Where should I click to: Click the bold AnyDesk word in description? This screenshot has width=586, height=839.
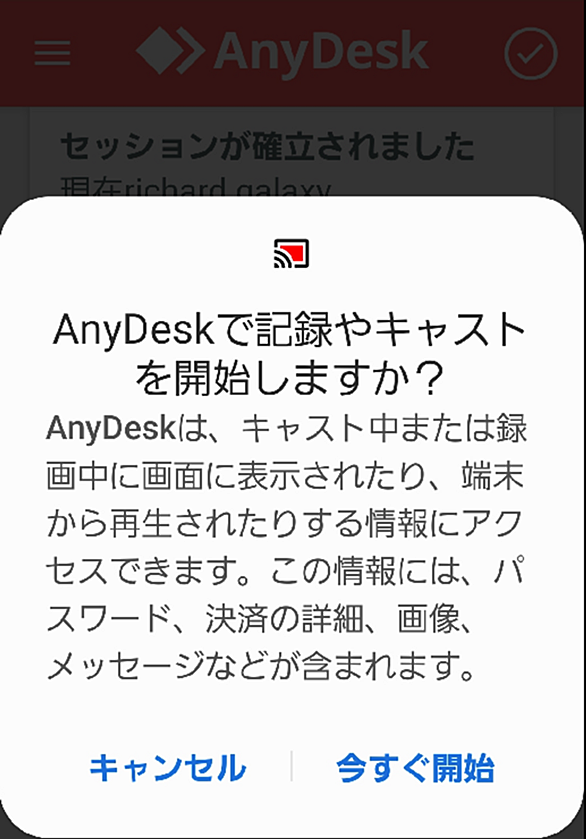(111, 428)
